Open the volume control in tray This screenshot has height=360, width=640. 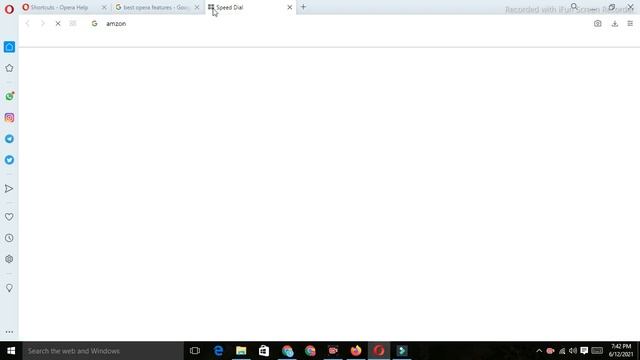pos(573,351)
